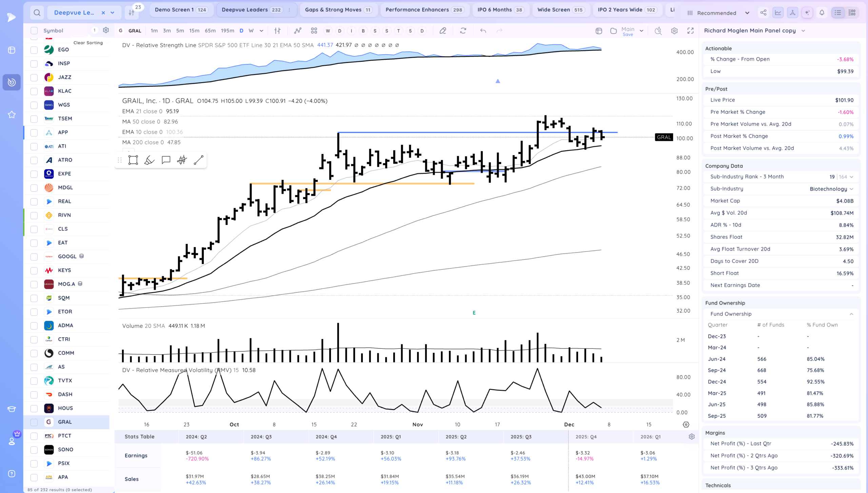Click the refresh chart icon
868x493 pixels.
463,31
